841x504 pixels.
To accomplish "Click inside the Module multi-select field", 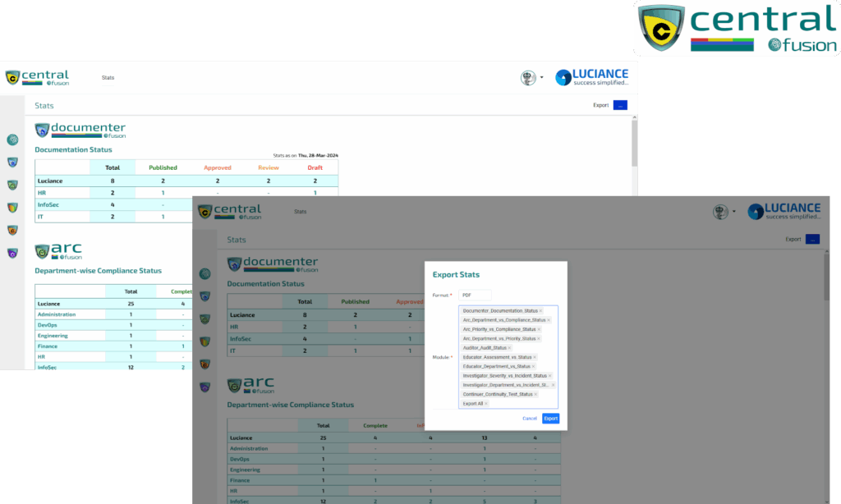I will coord(526,403).
